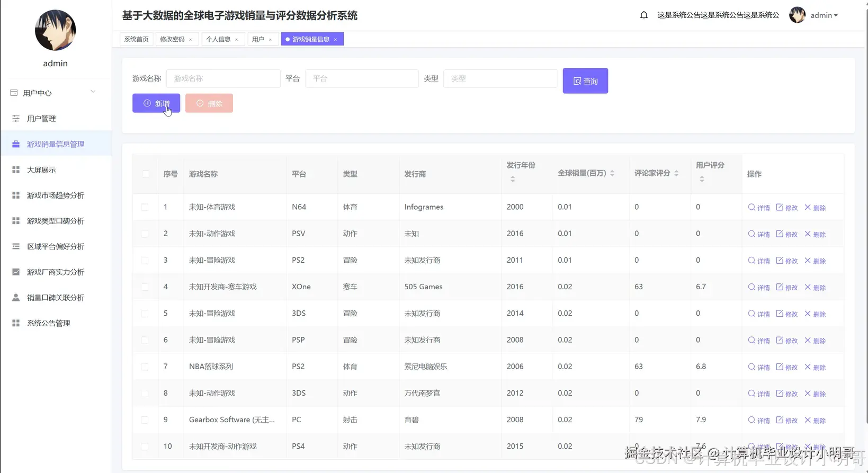
Task: Click the sidebar admin profile picture
Action: pos(55,30)
